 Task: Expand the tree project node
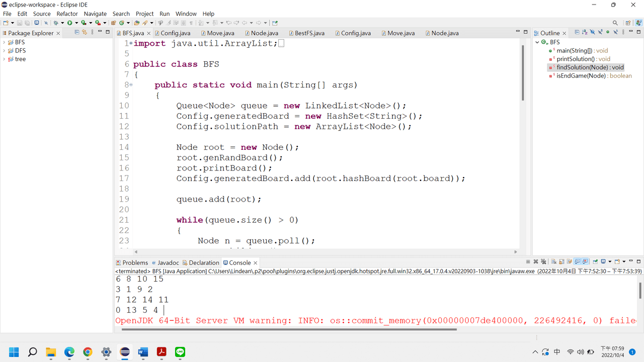pos(4,59)
